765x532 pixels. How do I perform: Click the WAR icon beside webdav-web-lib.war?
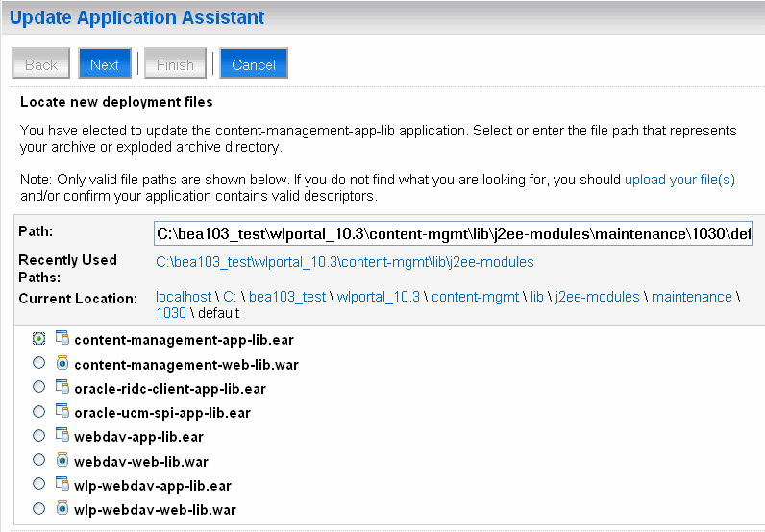pos(62,459)
